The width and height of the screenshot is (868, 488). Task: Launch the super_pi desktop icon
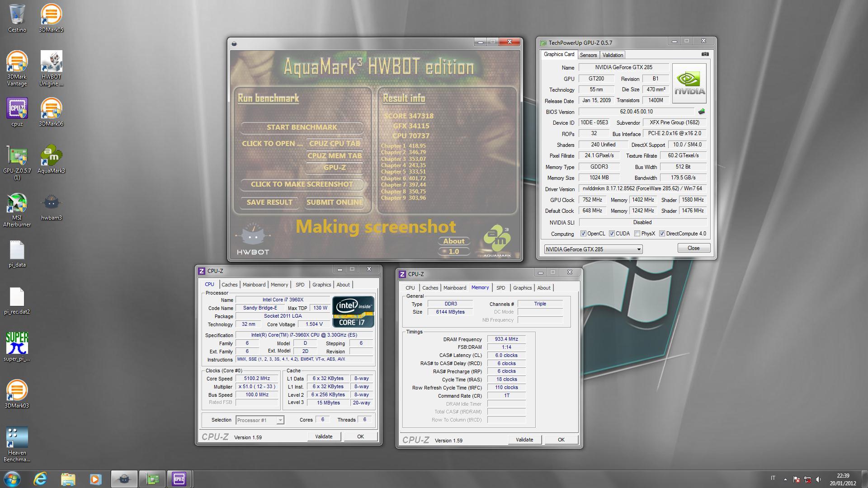coord(17,347)
